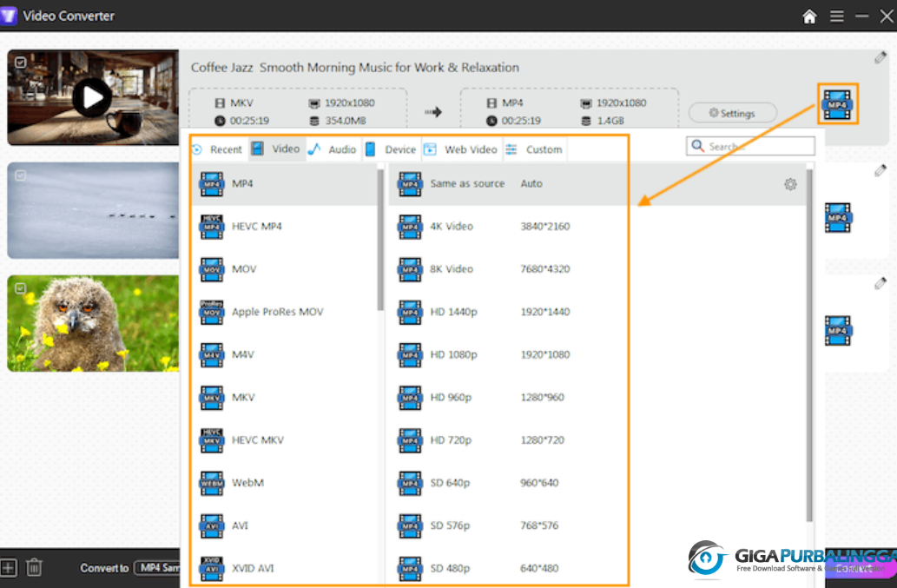Choose the 4K Video preset

[597, 227]
